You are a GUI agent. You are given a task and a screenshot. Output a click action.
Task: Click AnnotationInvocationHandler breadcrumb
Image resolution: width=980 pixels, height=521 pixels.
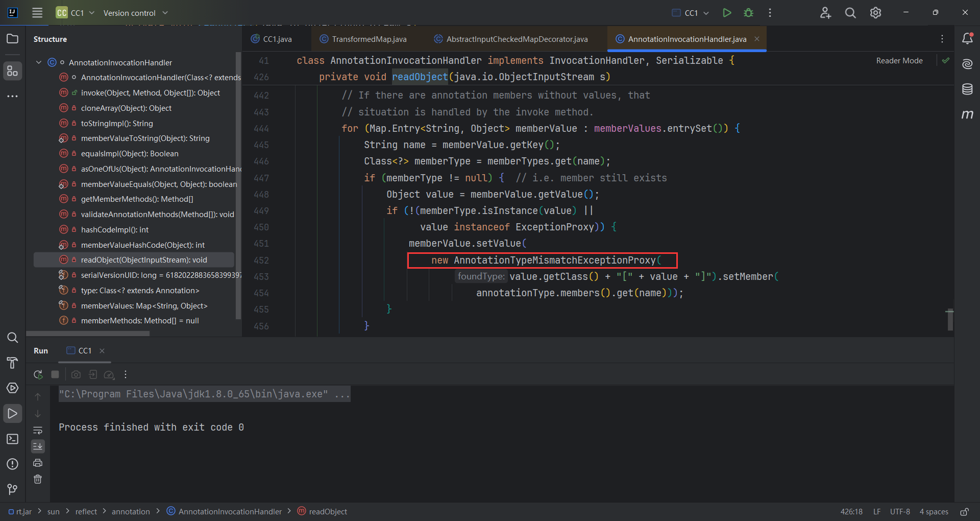pyautogui.click(x=225, y=512)
